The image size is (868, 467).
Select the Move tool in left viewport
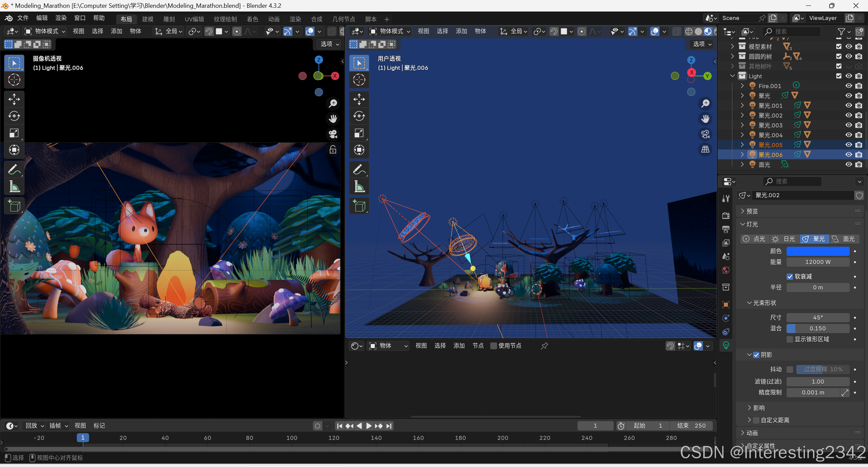click(14, 99)
